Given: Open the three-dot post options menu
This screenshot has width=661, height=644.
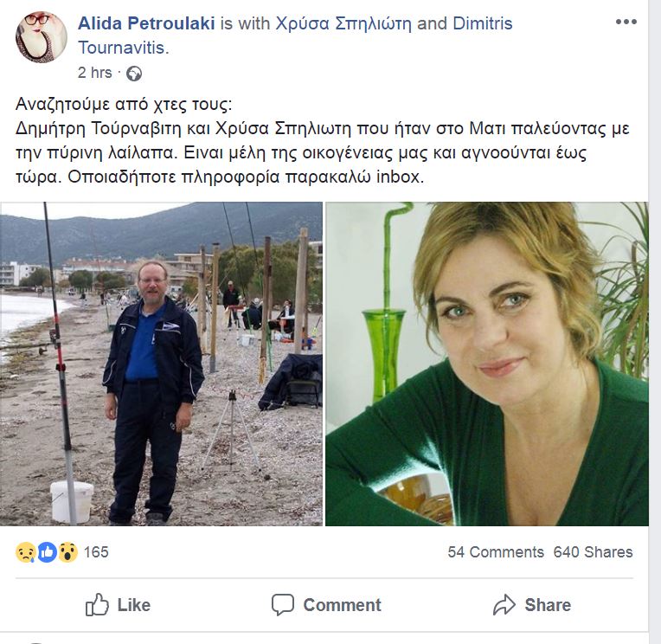Looking at the screenshot, I should tap(626, 22).
